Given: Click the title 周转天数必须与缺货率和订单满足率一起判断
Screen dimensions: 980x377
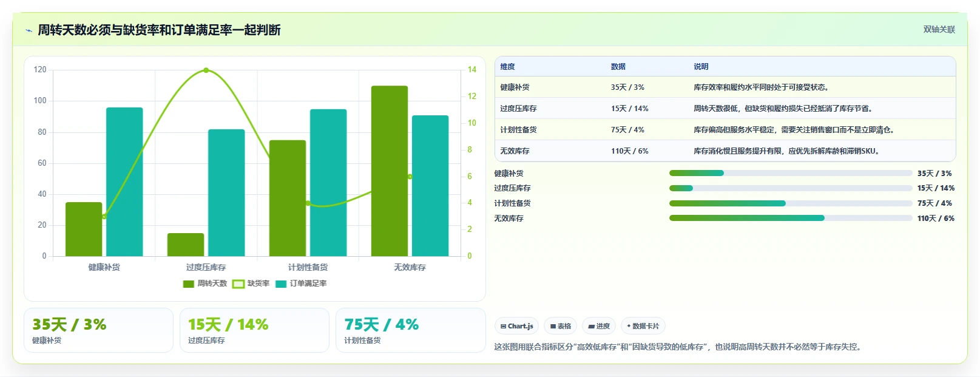Looking at the screenshot, I should [159, 30].
